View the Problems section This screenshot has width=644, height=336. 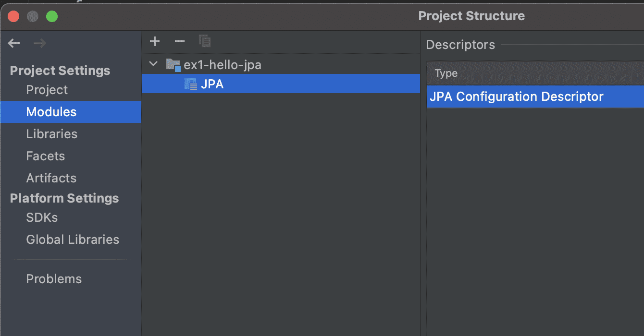point(54,279)
